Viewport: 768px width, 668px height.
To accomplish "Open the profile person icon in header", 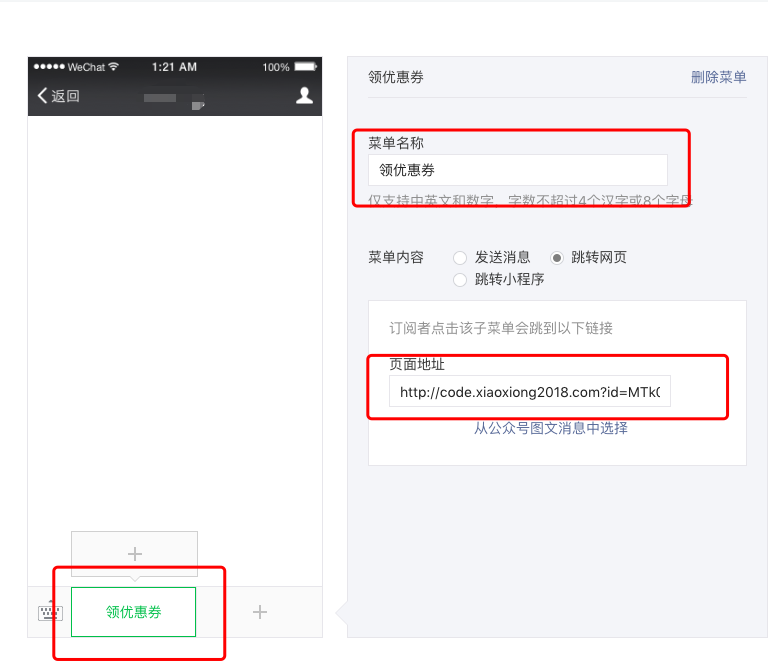I will 304,96.
